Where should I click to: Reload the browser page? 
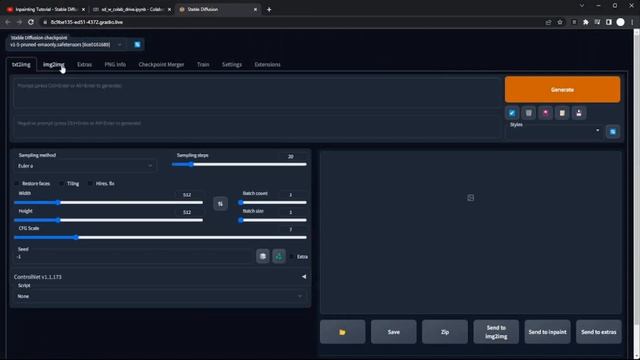31,22
